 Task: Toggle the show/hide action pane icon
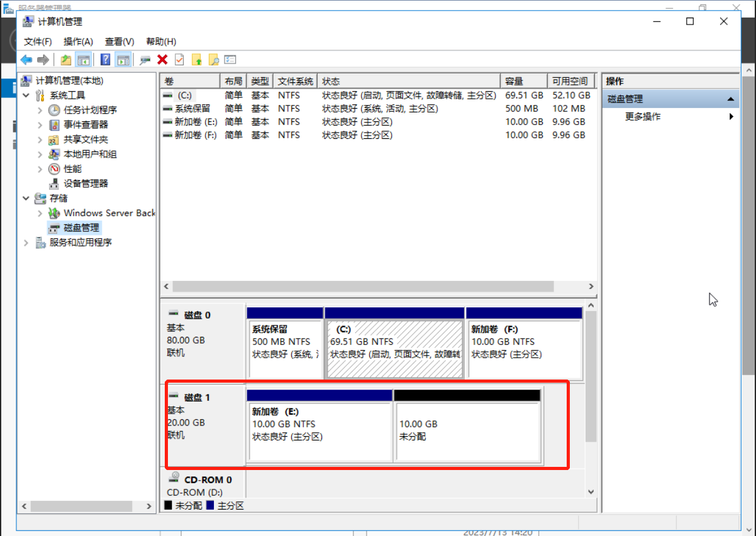pyautogui.click(x=123, y=60)
